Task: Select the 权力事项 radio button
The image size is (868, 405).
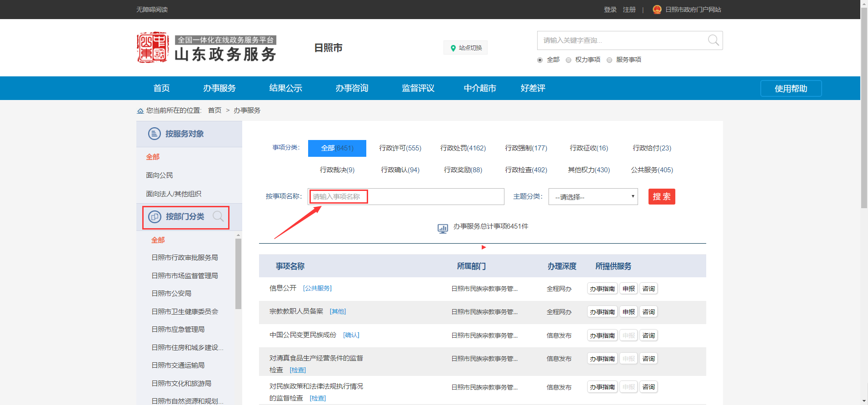Action: [569, 60]
